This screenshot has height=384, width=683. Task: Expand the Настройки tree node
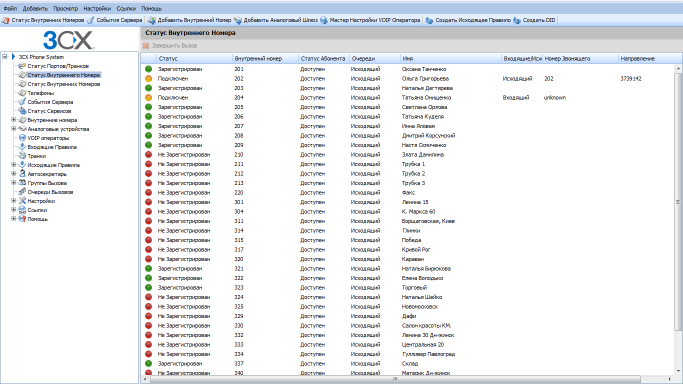coord(14,201)
